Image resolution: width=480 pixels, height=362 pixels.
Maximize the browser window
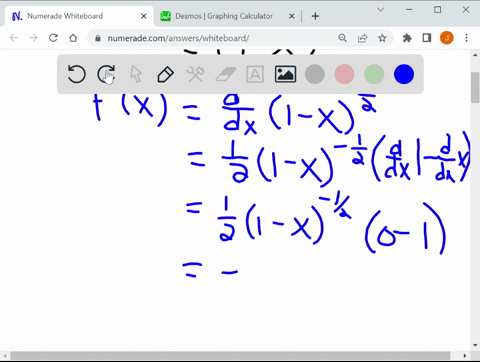(x=437, y=10)
